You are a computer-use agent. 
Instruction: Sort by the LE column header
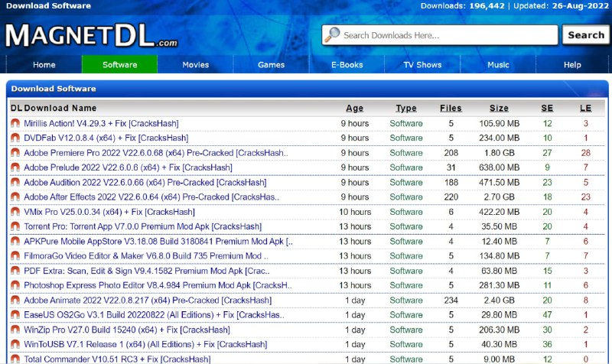pyautogui.click(x=585, y=108)
